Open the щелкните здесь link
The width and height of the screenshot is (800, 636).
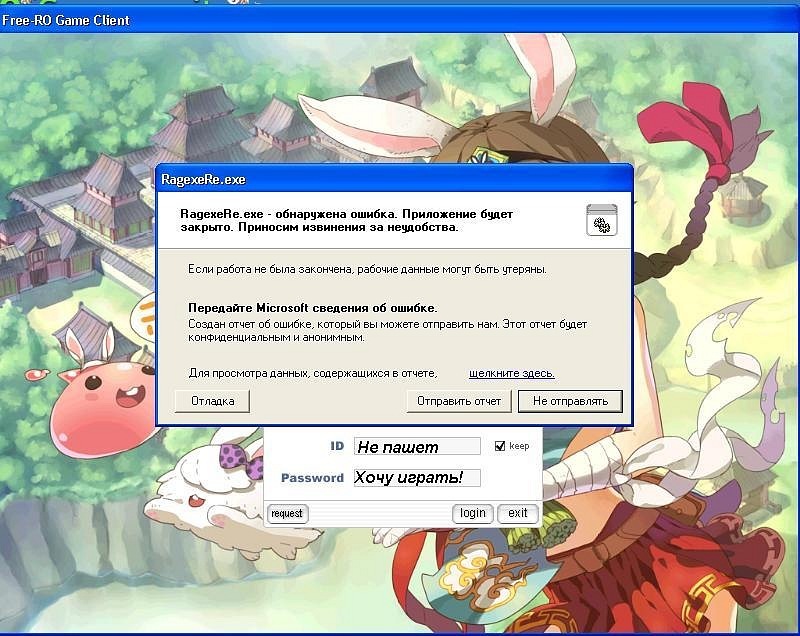click(x=512, y=373)
